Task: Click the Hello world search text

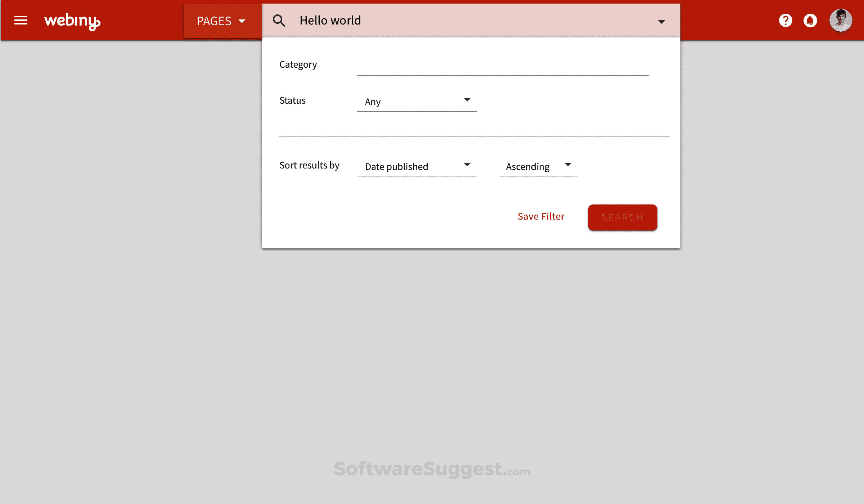Action: pyautogui.click(x=330, y=21)
